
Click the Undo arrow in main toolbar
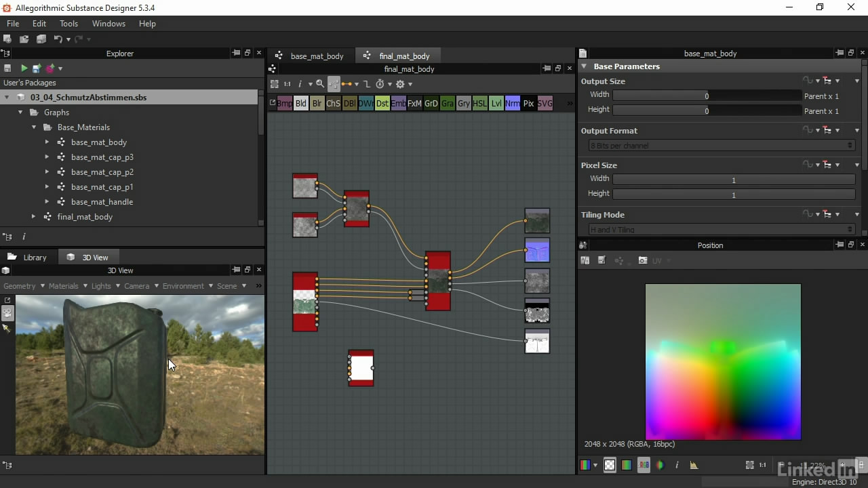[x=58, y=39]
